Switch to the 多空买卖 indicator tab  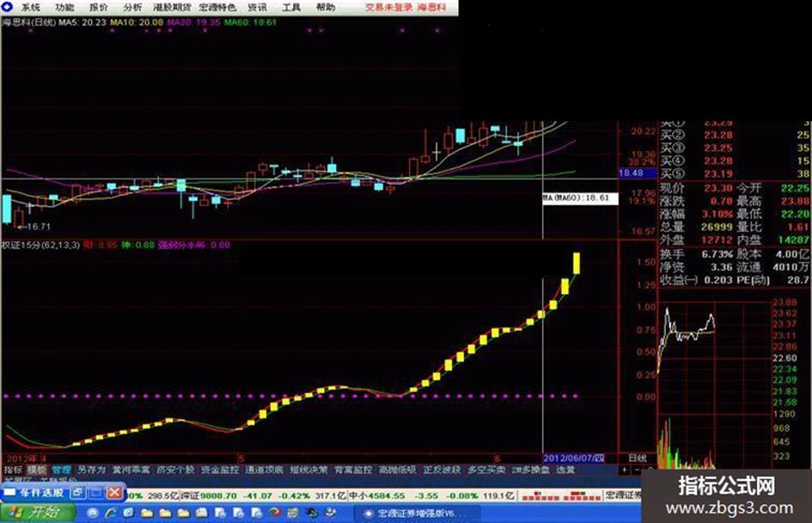(487, 470)
